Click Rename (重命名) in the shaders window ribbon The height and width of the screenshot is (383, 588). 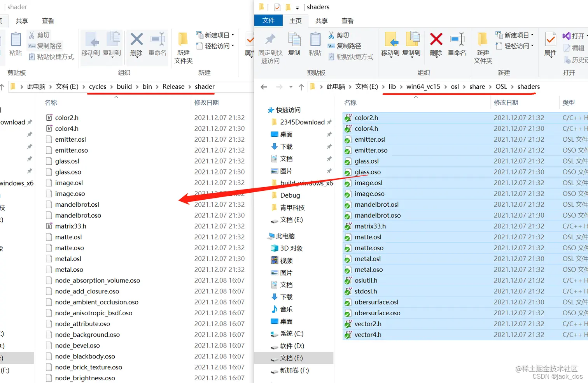(457, 44)
